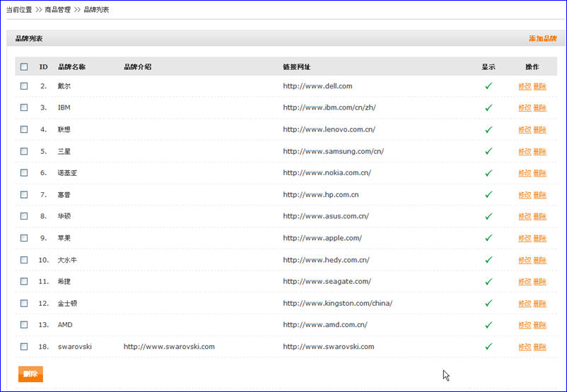This screenshot has width=567, height=392.
Task: Toggle display checkmark for IBM
Action: [489, 107]
